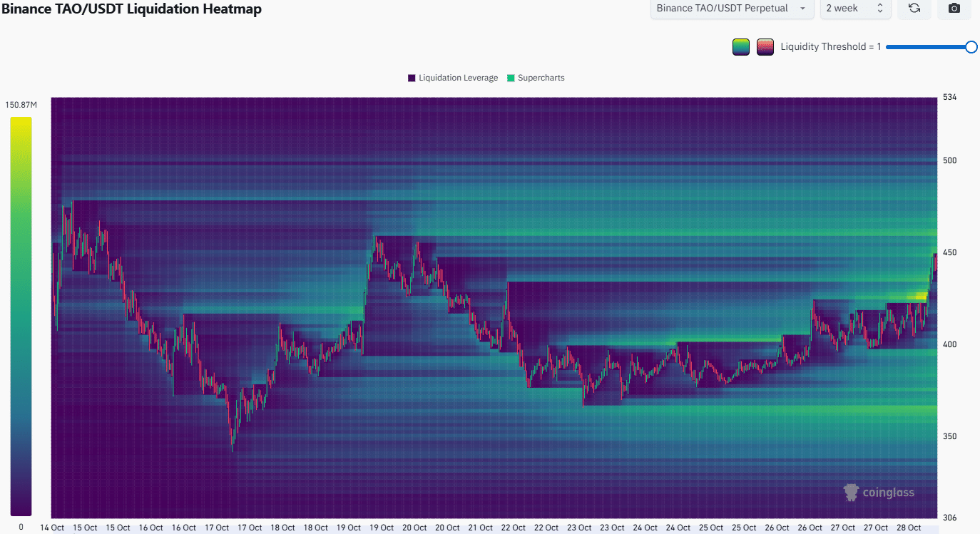Image resolution: width=980 pixels, height=534 pixels.
Task: Click the chart title heading text
Action: pyautogui.click(x=132, y=9)
